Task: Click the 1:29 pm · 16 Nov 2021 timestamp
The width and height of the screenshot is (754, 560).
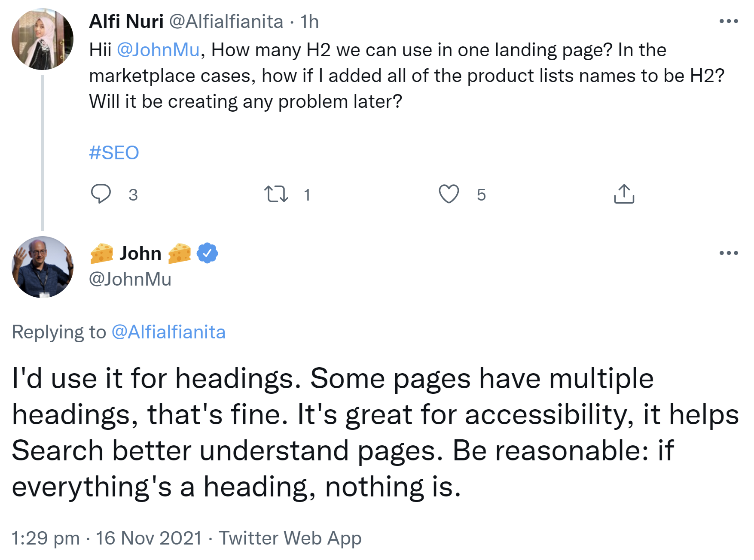Action: (107, 538)
